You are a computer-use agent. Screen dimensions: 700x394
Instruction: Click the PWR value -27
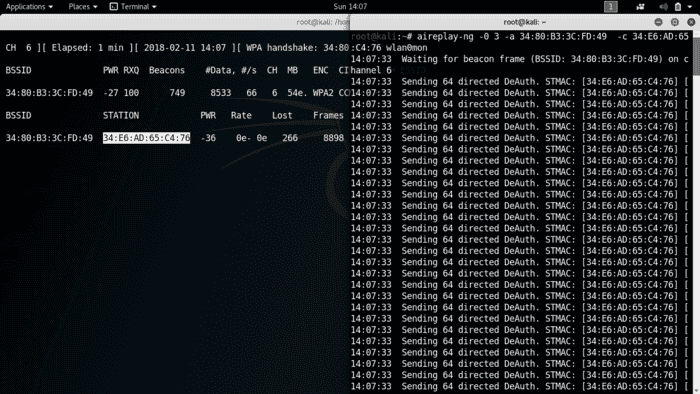click(x=110, y=93)
